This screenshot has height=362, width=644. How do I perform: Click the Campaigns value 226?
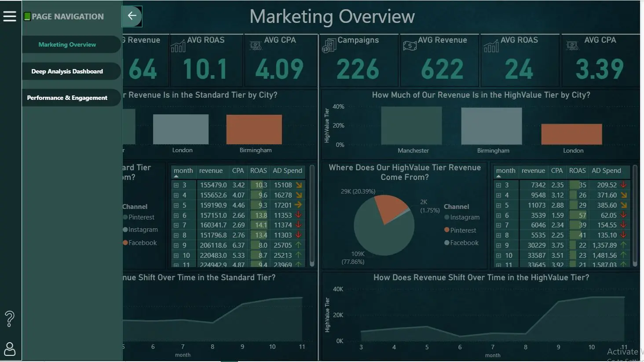(x=358, y=69)
